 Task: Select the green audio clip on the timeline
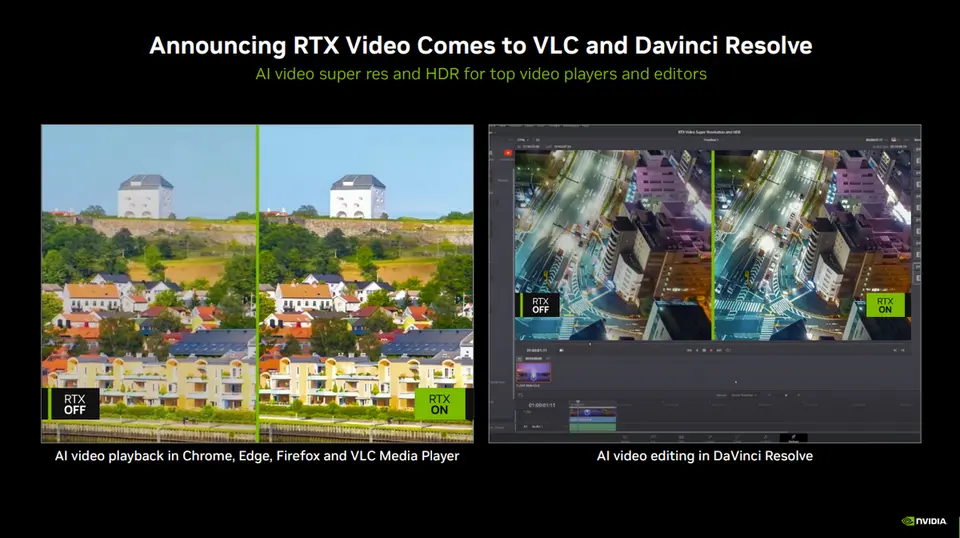(x=593, y=427)
